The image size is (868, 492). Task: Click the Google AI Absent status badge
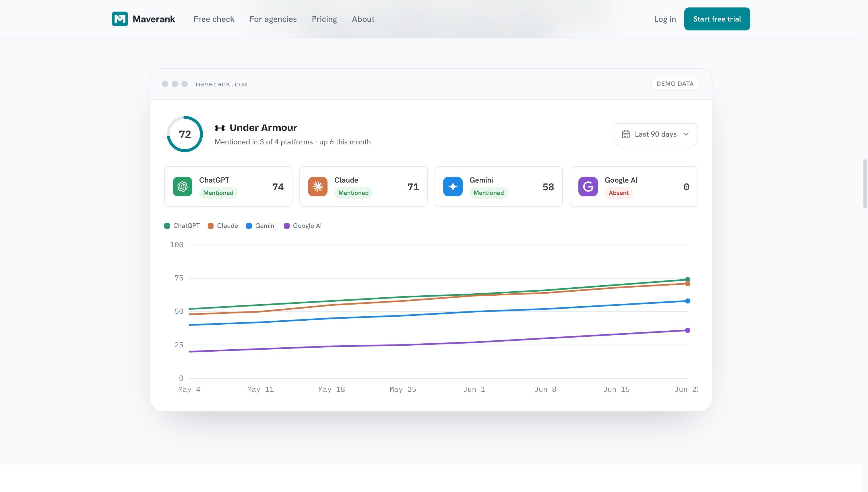[619, 193]
